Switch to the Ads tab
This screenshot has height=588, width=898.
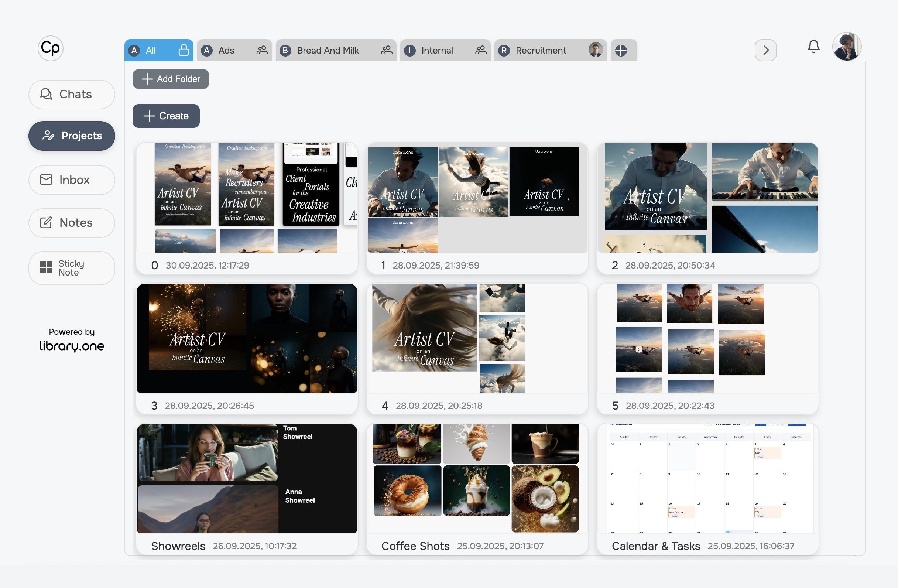pos(226,50)
